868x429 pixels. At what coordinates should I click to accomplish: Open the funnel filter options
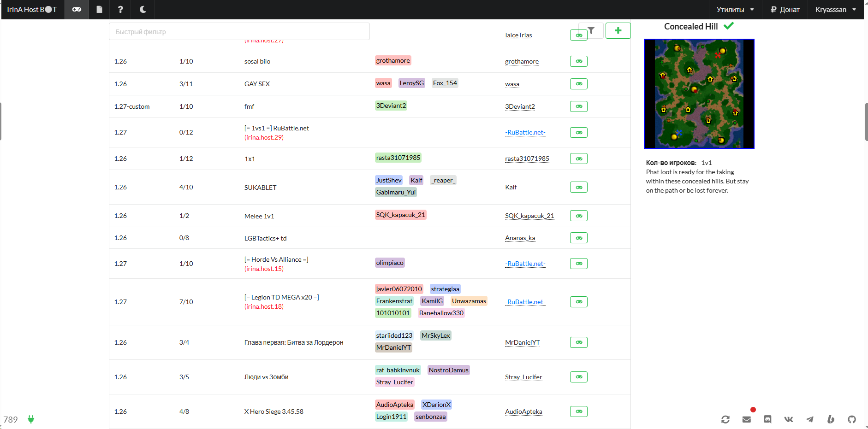click(x=591, y=30)
